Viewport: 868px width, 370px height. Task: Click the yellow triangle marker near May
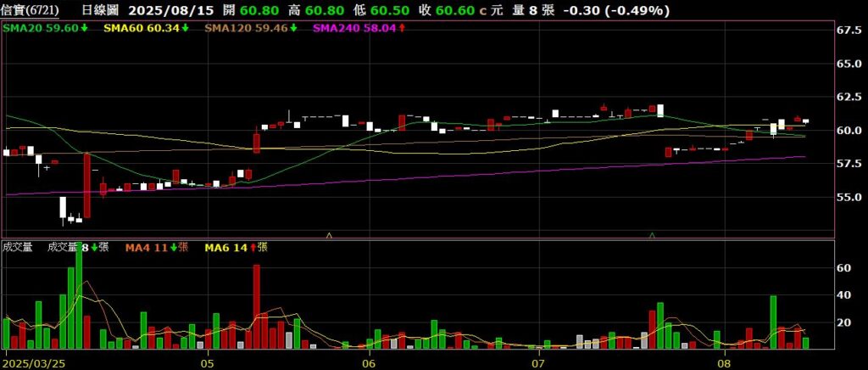point(329,233)
